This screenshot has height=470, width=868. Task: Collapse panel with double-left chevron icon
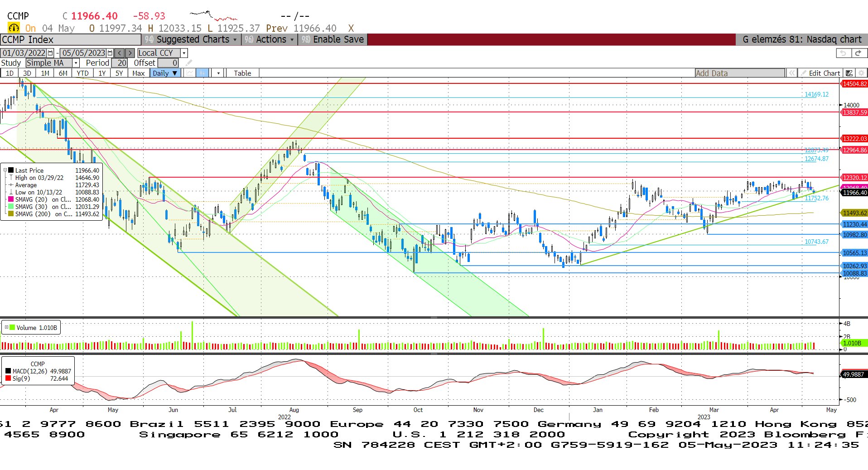(x=792, y=73)
